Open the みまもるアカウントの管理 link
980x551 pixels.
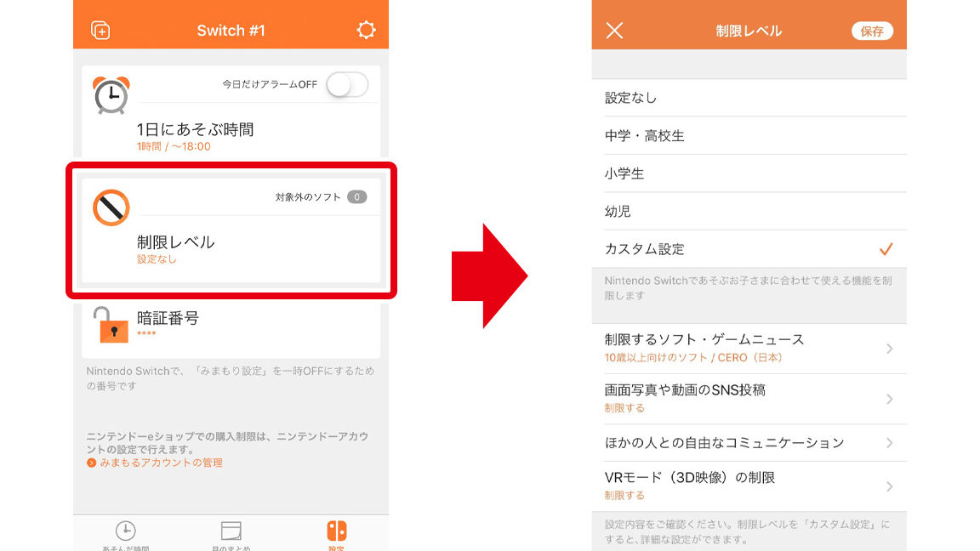(155, 463)
